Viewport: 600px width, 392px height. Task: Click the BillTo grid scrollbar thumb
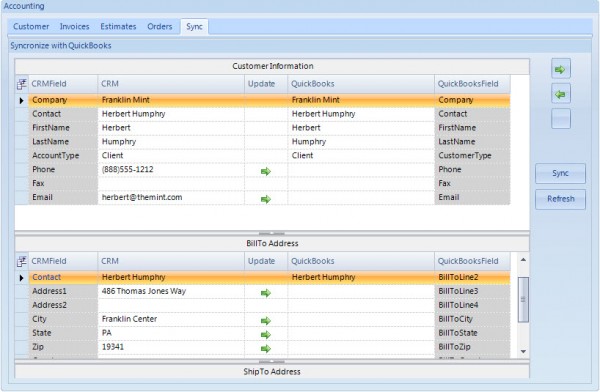point(523,299)
